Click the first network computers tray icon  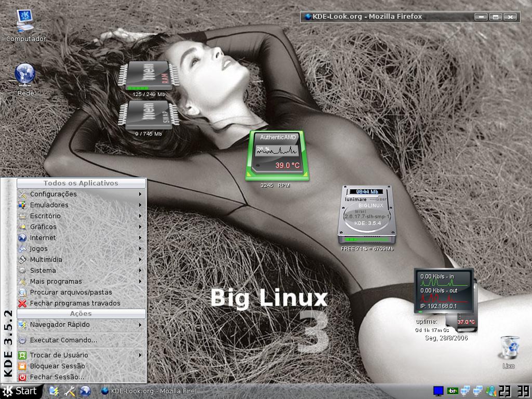tap(465, 391)
